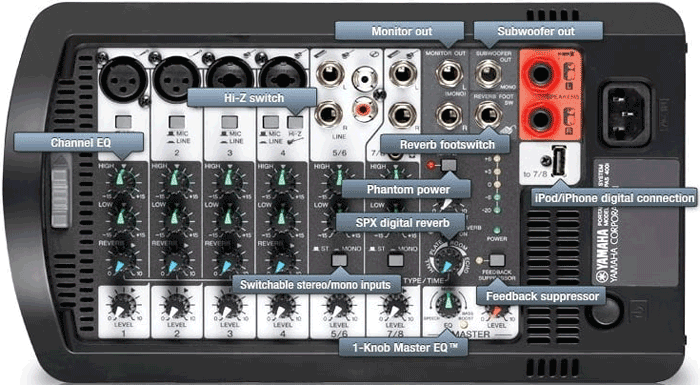This screenshot has height=385, width=700.
Task: Click the feedback suppressor indicator LED
Action: click(x=479, y=260)
